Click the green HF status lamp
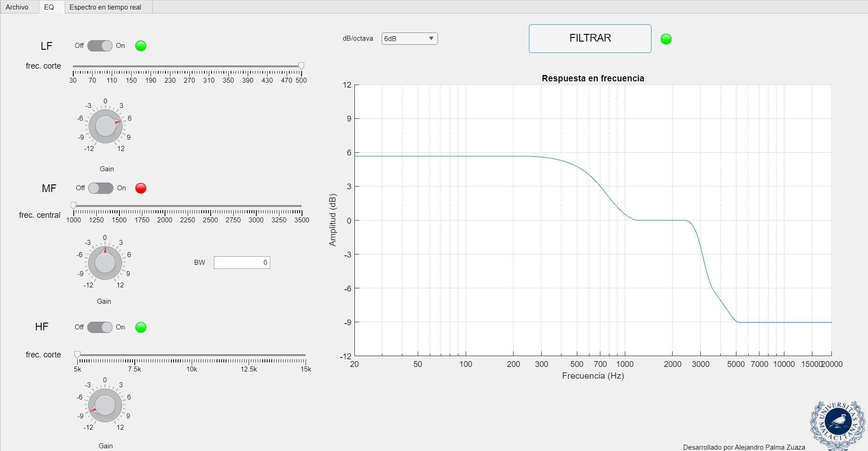 pos(141,327)
